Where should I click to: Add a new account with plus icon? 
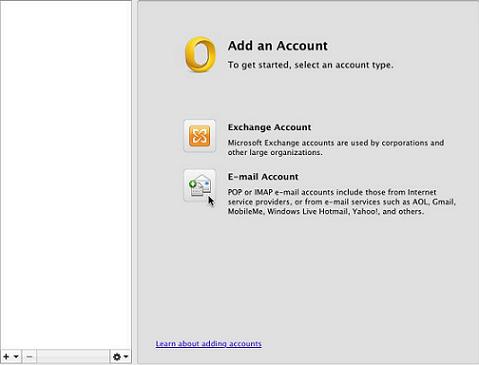pos(6,357)
